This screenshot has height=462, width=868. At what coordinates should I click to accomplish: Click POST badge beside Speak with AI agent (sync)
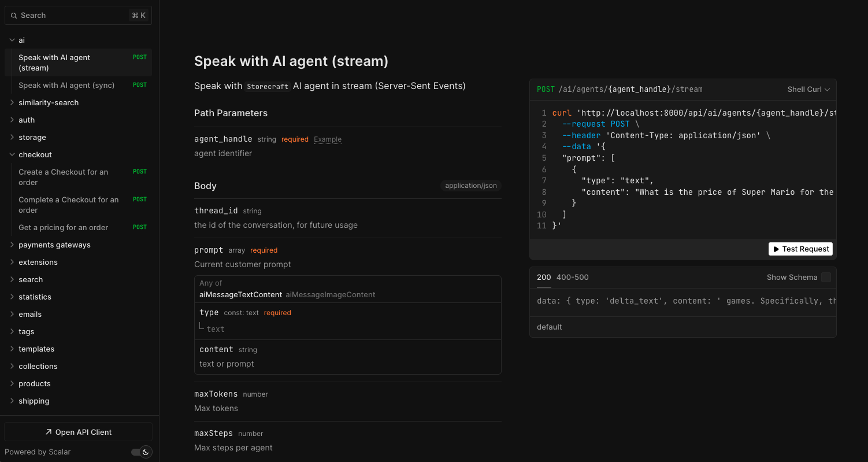pos(140,85)
